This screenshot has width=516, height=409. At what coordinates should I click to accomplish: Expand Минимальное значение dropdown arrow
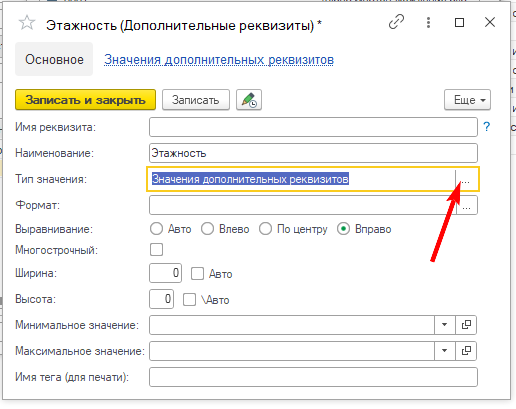point(445,325)
